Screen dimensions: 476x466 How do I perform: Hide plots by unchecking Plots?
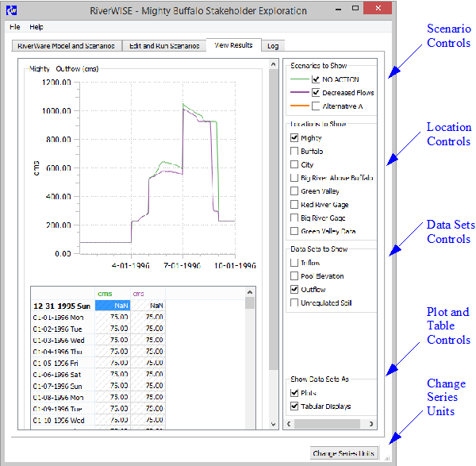click(x=295, y=393)
